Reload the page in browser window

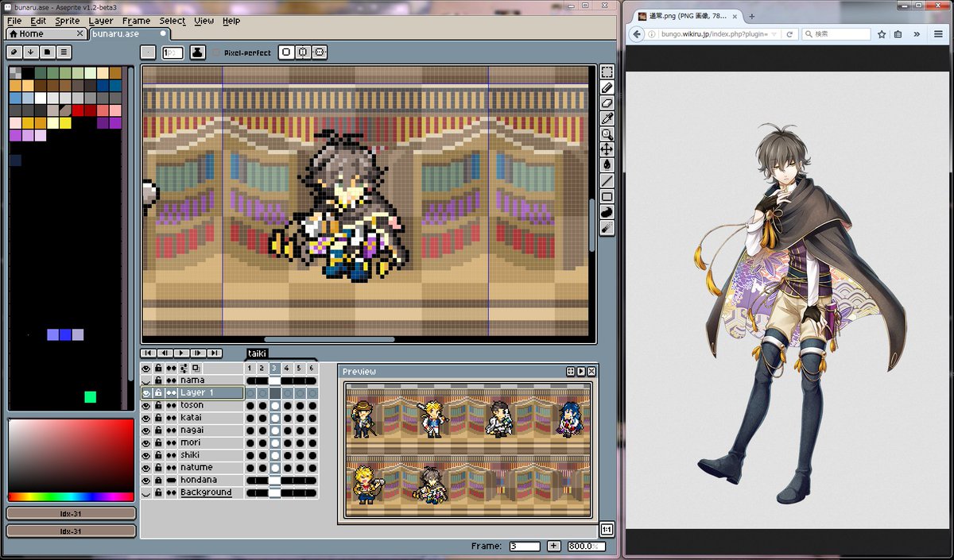coord(789,34)
